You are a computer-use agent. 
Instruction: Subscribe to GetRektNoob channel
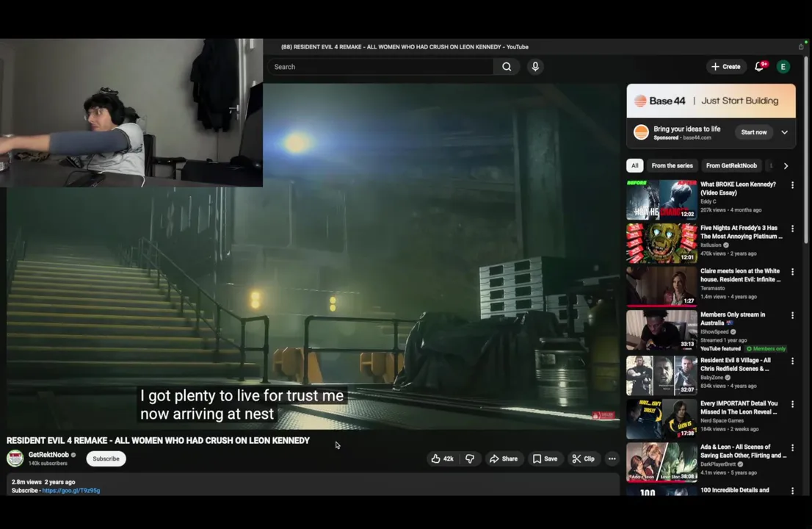coord(106,458)
